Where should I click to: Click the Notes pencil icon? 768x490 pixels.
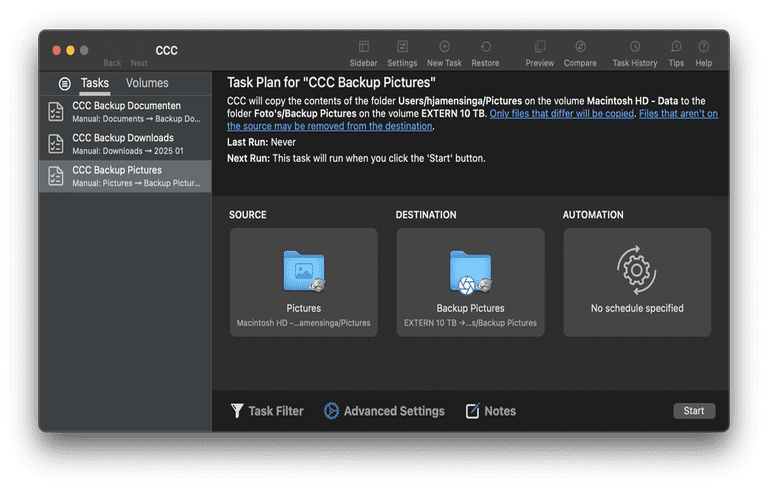click(x=473, y=411)
